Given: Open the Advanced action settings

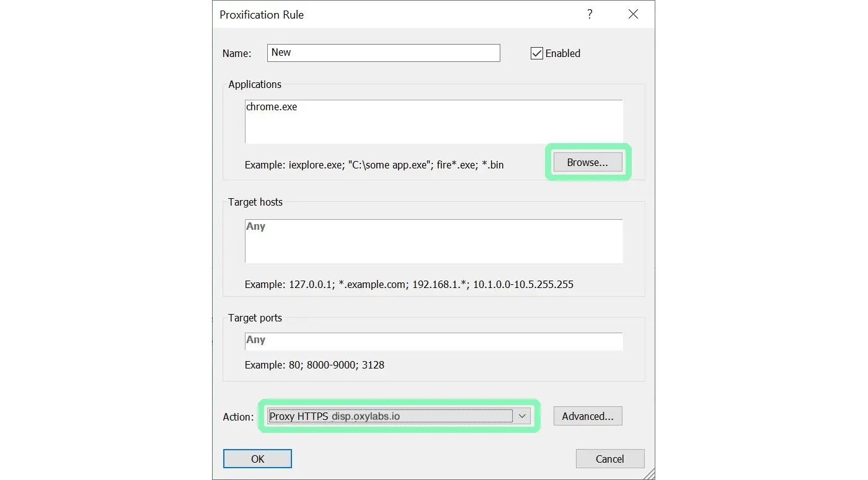Looking at the screenshot, I should 587,416.
